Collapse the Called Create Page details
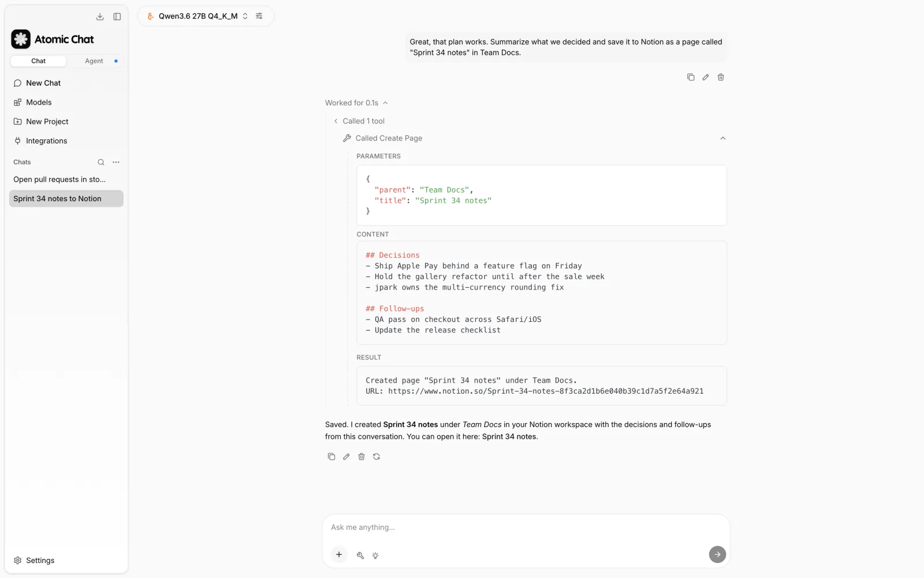 tap(722, 139)
